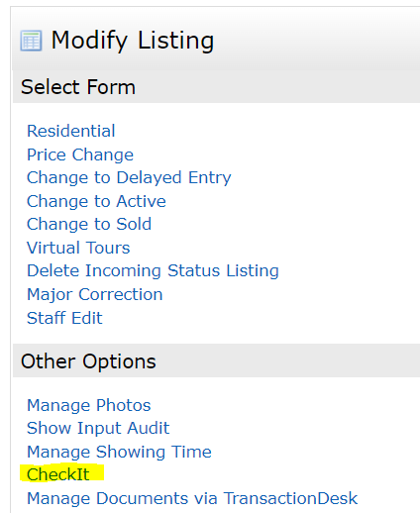Open the Change to Active form

96,201
